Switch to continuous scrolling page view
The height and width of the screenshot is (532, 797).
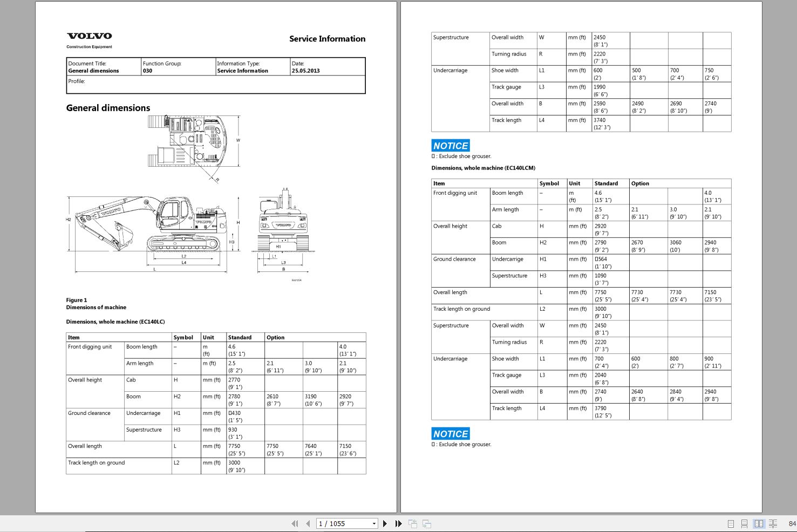click(x=744, y=523)
